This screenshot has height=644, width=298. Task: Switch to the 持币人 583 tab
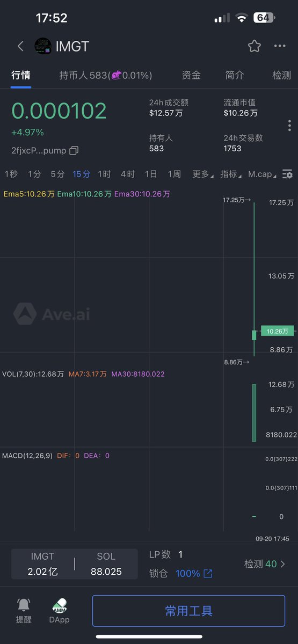(106, 76)
